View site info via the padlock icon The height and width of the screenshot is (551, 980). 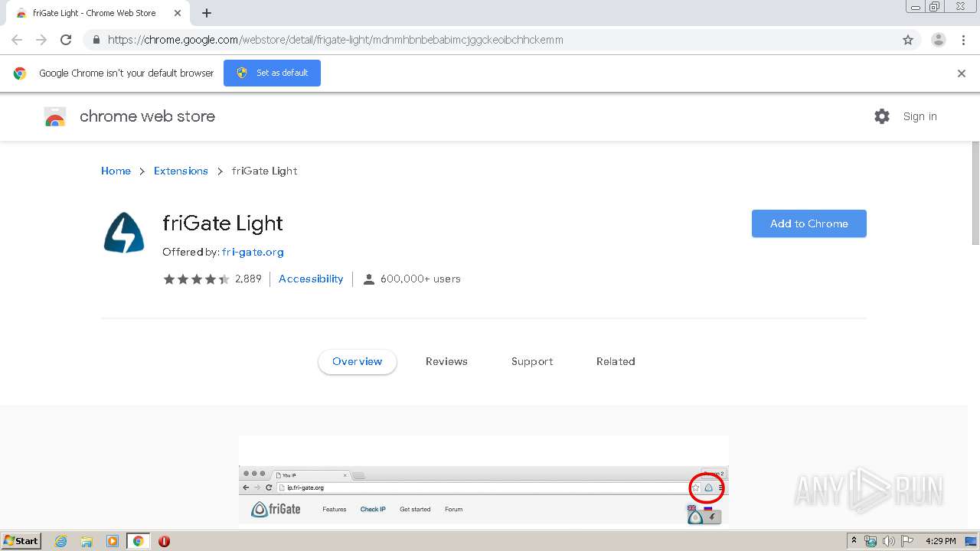tap(96, 40)
